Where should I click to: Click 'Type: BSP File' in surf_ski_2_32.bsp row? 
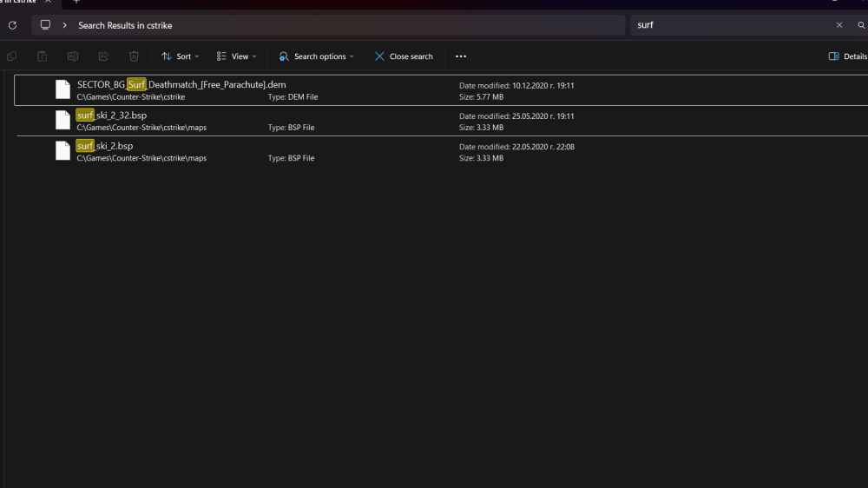[291, 128]
